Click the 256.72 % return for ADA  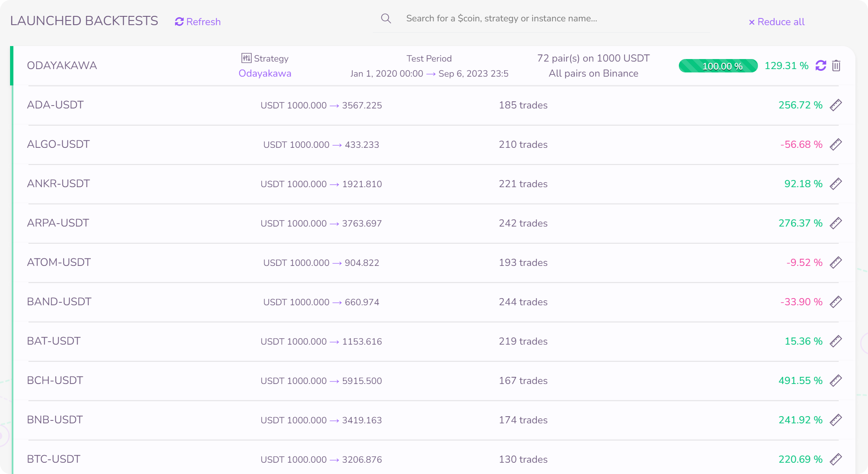pos(800,105)
